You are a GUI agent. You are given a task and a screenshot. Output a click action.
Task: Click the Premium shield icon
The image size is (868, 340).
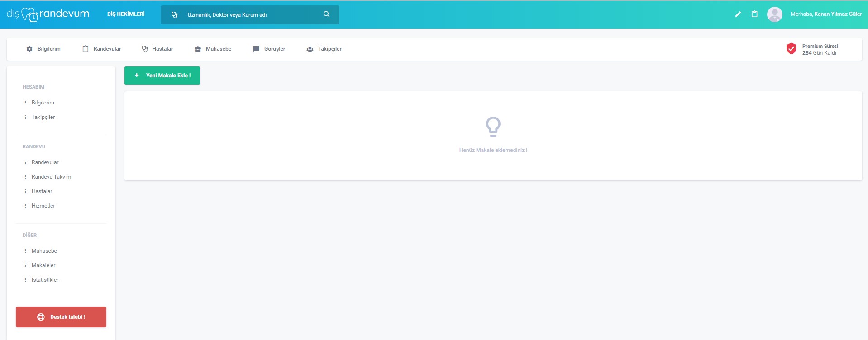[791, 49]
